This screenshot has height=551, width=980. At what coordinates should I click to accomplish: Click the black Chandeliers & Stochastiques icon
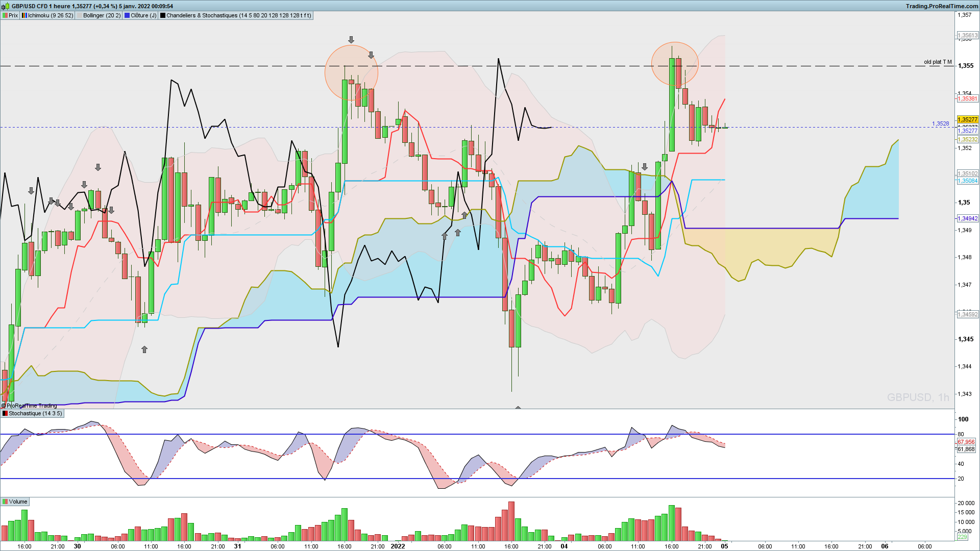pyautogui.click(x=163, y=15)
